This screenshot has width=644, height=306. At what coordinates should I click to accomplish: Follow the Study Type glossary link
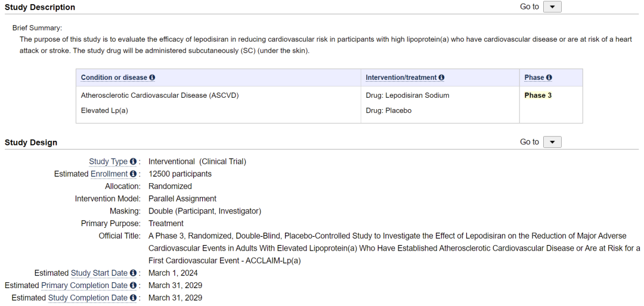coord(108,162)
